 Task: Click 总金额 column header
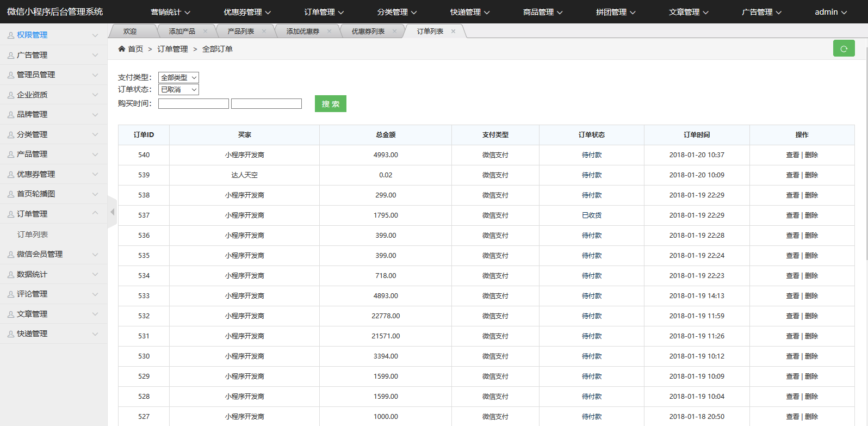pos(386,135)
